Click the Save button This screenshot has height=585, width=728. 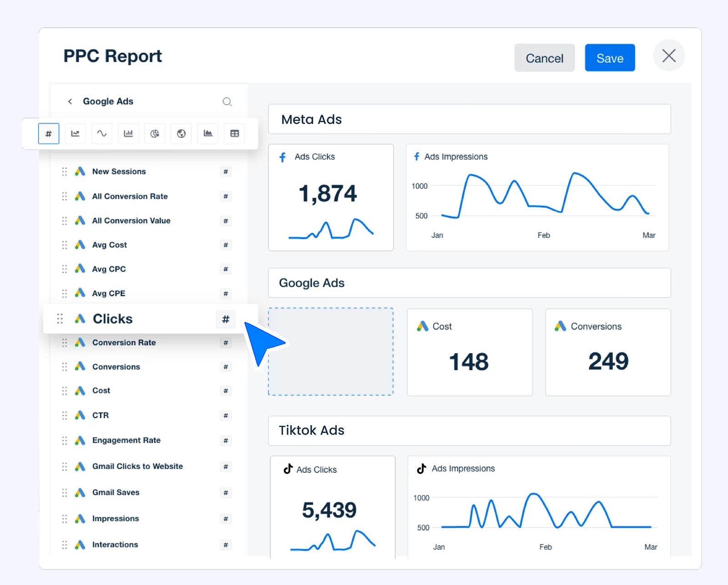coord(609,58)
